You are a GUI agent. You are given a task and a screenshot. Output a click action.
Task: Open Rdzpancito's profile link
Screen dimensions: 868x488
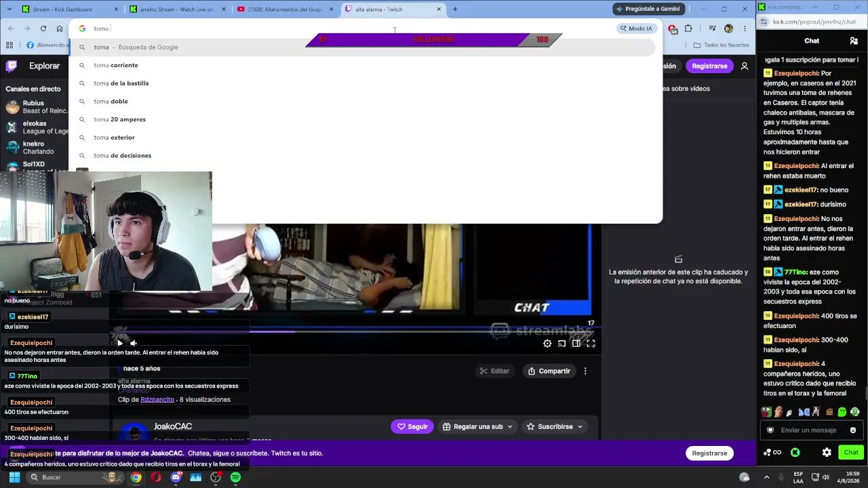click(x=157, y=400)
